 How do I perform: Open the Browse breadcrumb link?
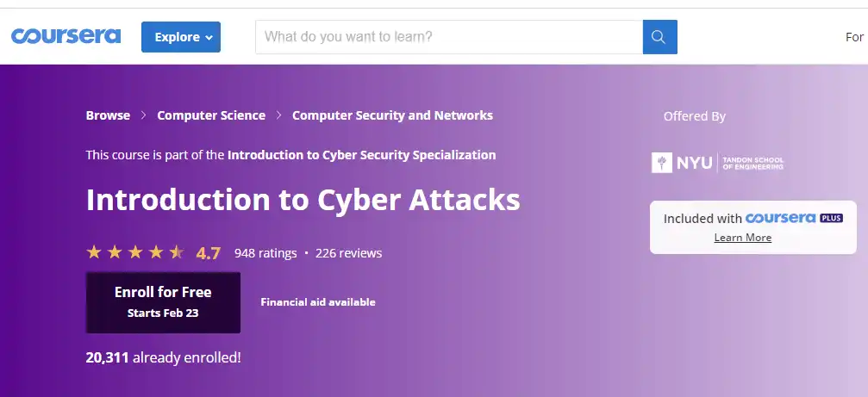pos(108,115)
